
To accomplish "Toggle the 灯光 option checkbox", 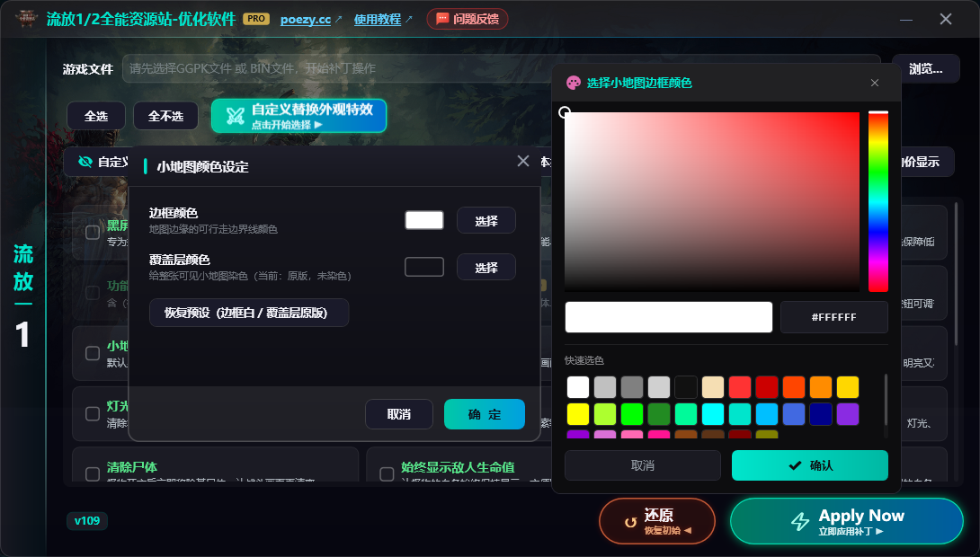I will [x=93, y=413].
